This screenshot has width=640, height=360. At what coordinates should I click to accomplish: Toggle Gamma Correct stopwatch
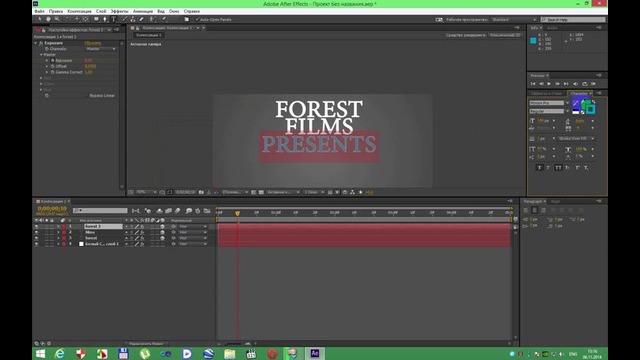point(53,72)
